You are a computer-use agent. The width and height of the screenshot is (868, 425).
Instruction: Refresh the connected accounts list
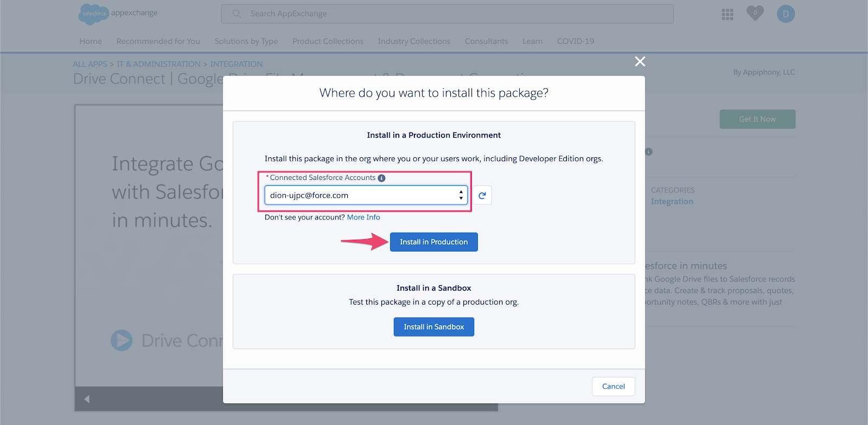(482, 195)
